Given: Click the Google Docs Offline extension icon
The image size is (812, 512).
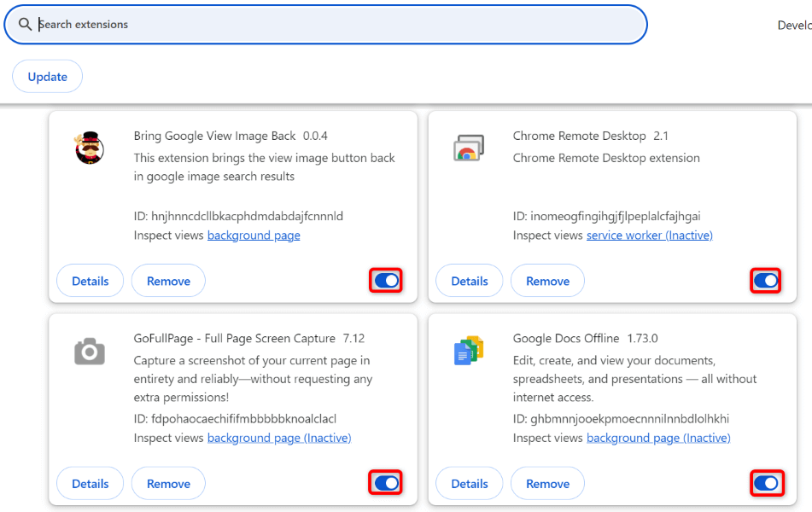Looking at the screenshot, I should click(468, 349).
